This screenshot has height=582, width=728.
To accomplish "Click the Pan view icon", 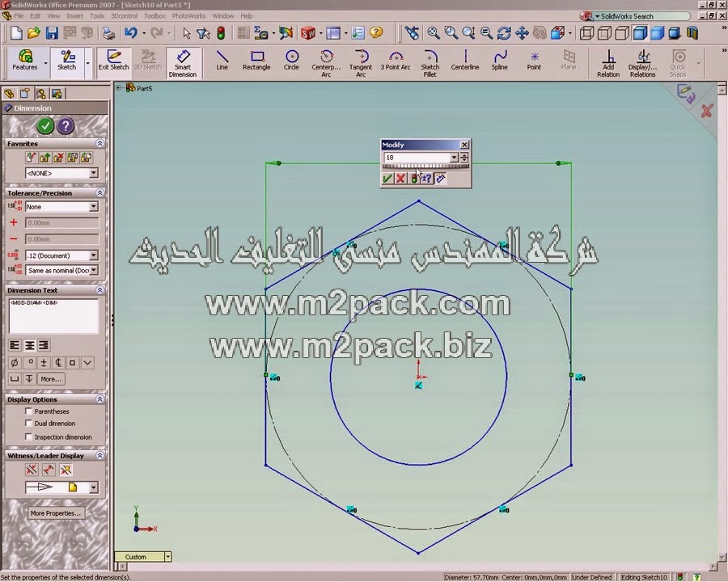I will click(x=522, y=33).
